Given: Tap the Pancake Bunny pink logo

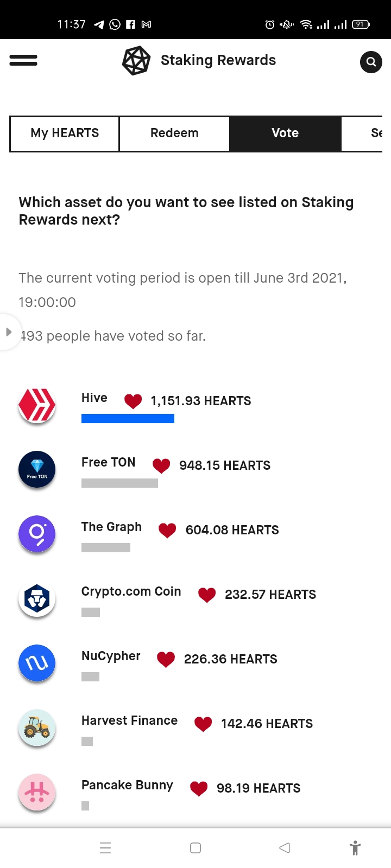Looking at the screenshot, I should tap(37, 792).
